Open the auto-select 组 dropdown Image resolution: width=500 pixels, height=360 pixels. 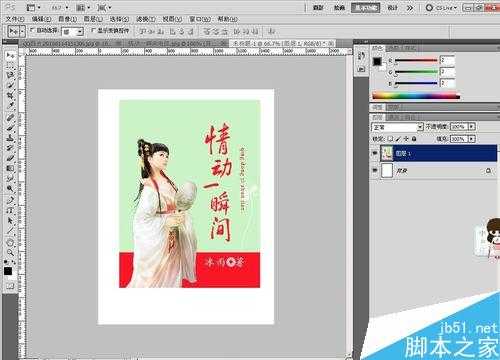[72, 32]
